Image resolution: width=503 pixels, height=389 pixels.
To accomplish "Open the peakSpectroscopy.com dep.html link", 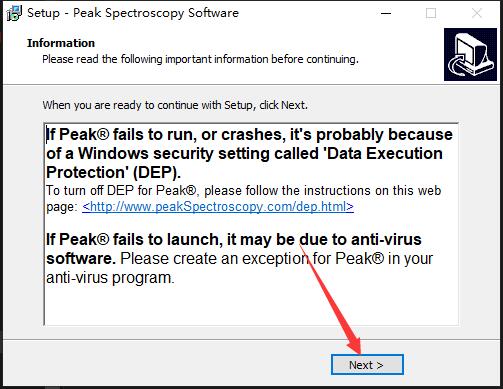I will [x=218, y=207].
